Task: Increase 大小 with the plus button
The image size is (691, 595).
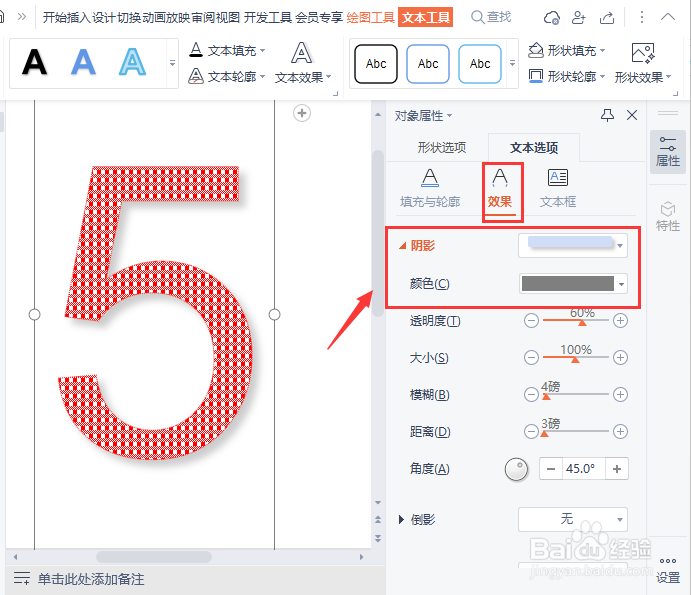Action: (620, 357)
